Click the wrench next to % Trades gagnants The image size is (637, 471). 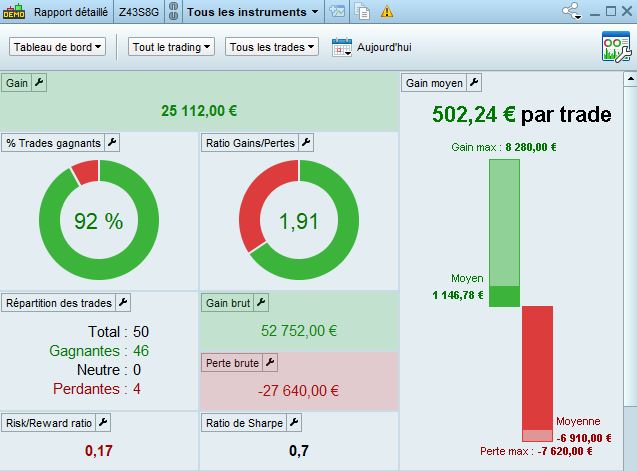point(112,143)
